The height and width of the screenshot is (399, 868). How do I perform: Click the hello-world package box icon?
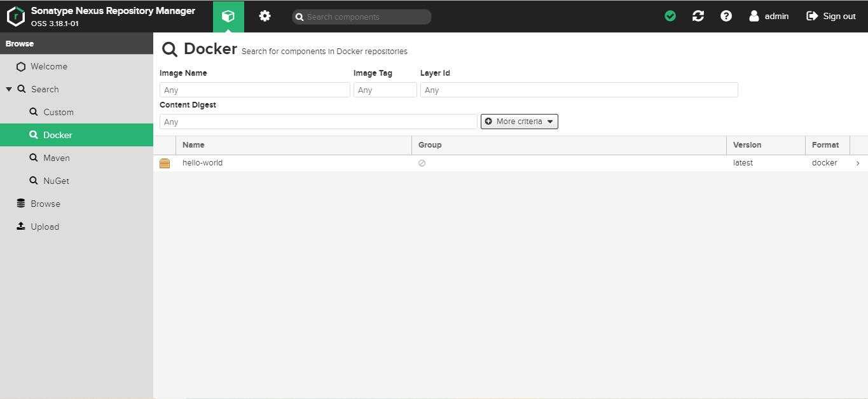(165, 164)
